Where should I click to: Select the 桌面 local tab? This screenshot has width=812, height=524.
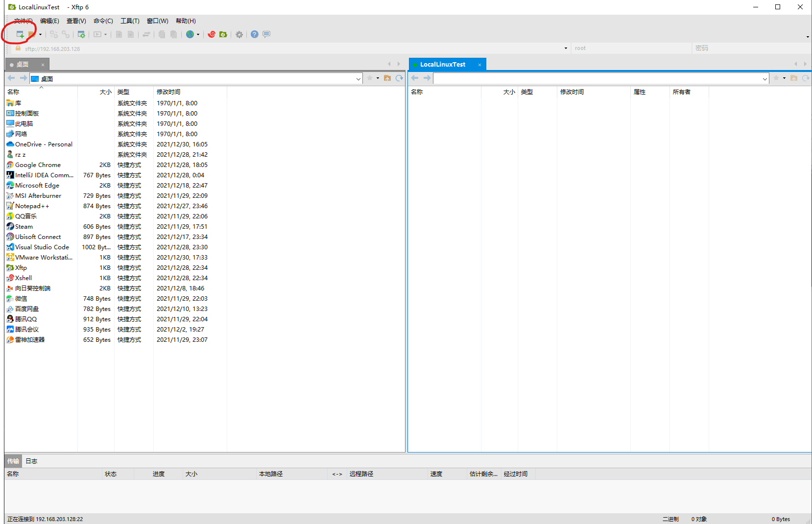[x=23, y=65]
